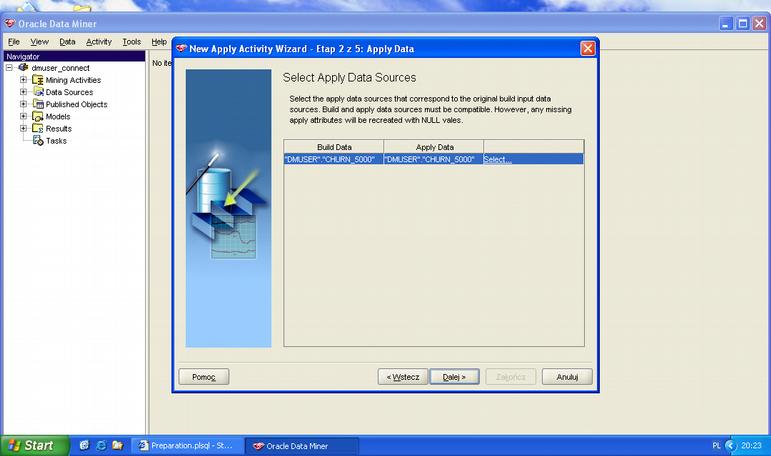Viewport: 771px width, 456px height.
Task: Expand the Results node
Action: [23, 128]
